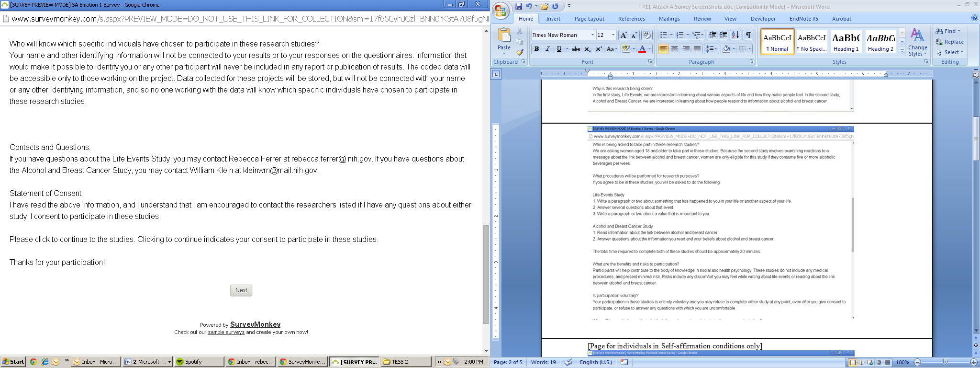Open the sample surveys link
Screen dimensions: 980x368
pyautogui.click(x=226, y=332)
